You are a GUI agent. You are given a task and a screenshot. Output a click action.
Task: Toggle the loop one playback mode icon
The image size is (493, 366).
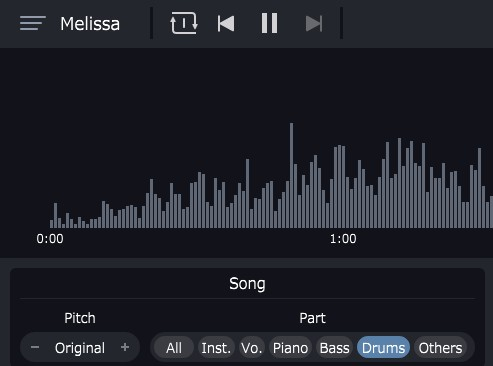tap(184, 23)
